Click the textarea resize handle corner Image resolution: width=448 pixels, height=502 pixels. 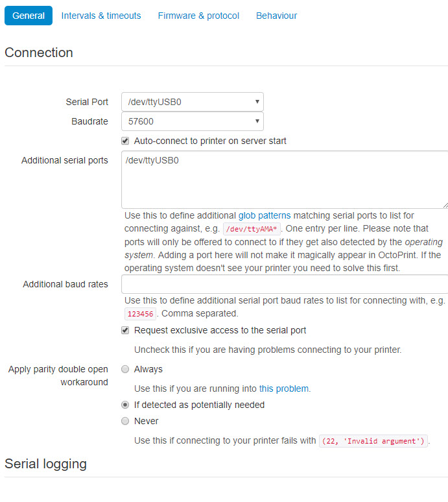(x=445, y=206)
